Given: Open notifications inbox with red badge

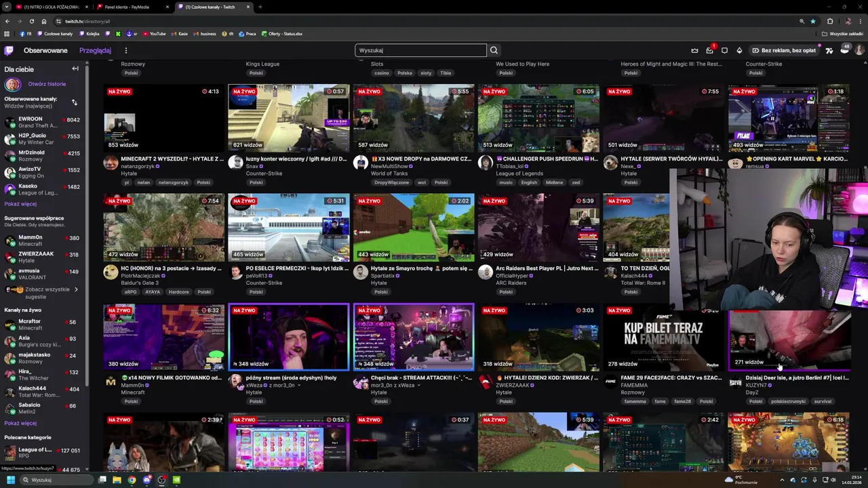Looking at the screenshot, I should (x=709, y=50).
